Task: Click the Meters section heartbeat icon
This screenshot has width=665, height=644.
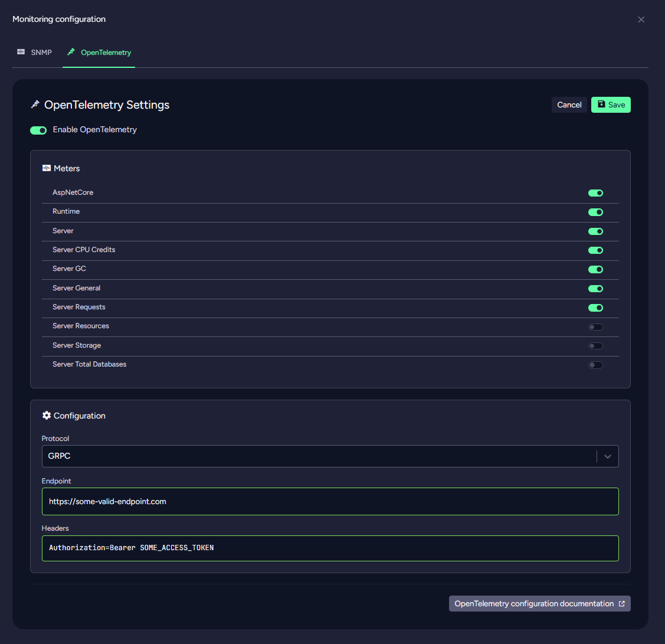Action: click(47, 168)
